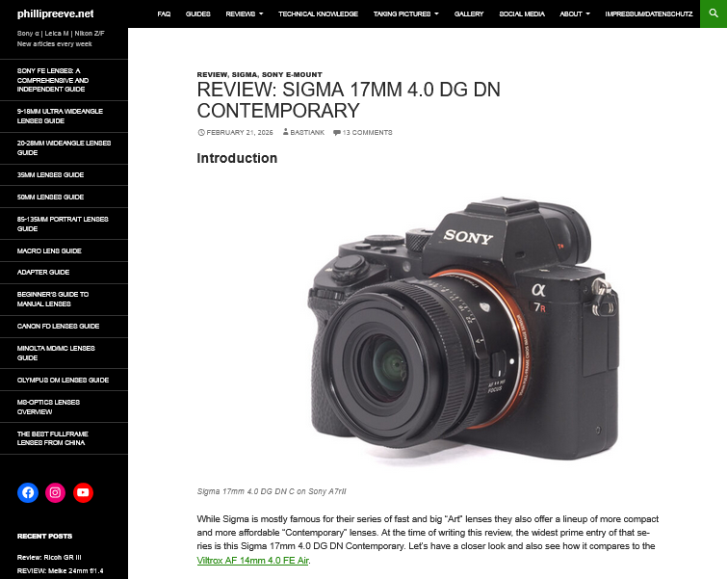Open the Review: Ricoh GR III recent post
The width and height of the screenshot is (728, 579).
tap(49, 557)
